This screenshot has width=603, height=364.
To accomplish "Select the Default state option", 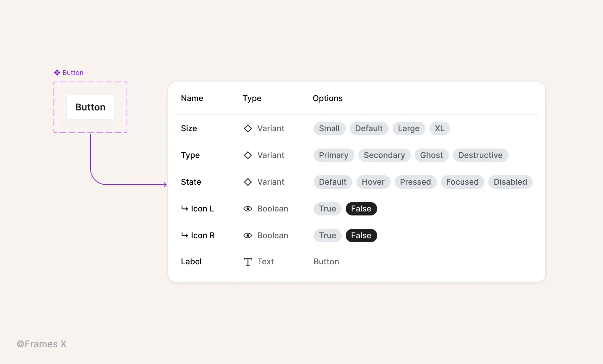I will tap(333, 182).
